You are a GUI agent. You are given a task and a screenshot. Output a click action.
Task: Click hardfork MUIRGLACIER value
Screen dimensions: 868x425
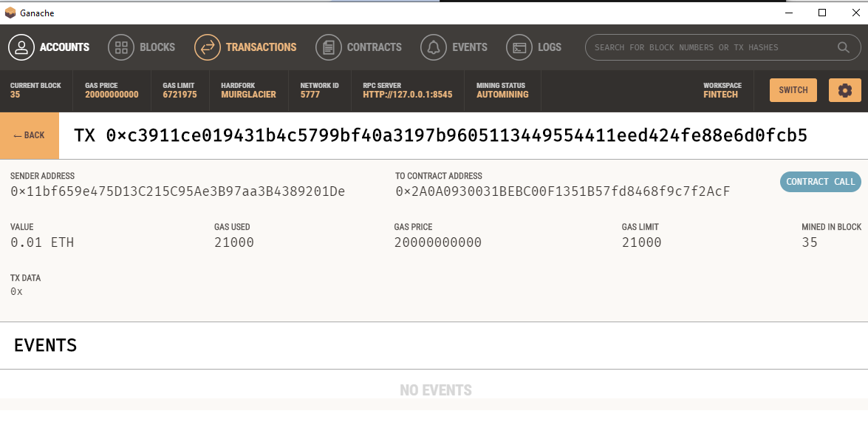pos(248,95)
